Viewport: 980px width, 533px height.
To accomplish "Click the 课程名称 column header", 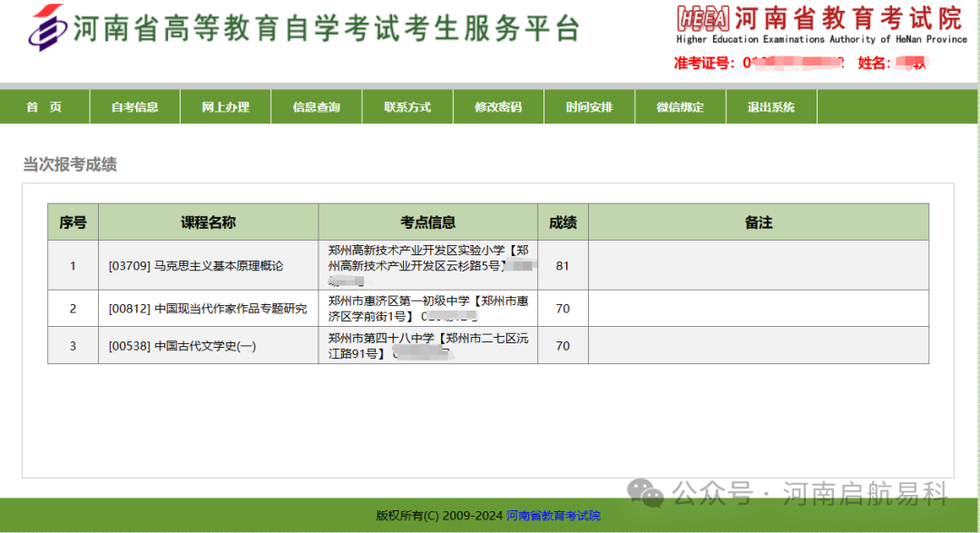I will click(208, 222).
